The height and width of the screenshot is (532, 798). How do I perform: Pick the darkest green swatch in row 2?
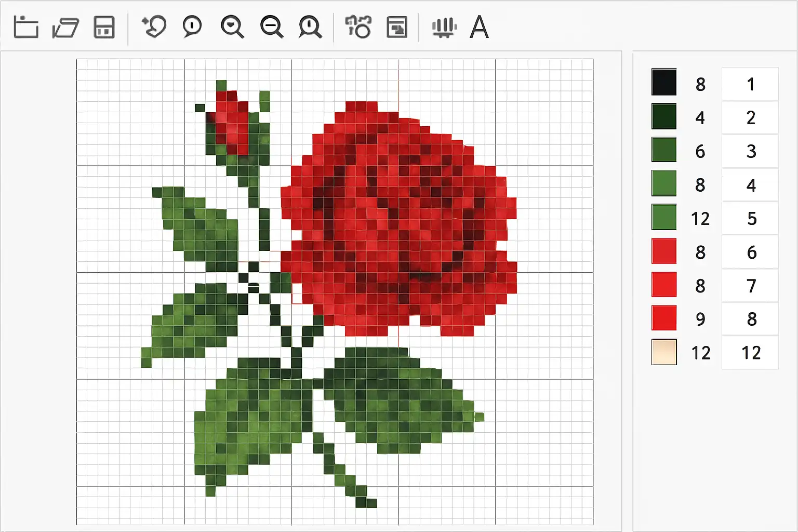(x=664, y=116)
